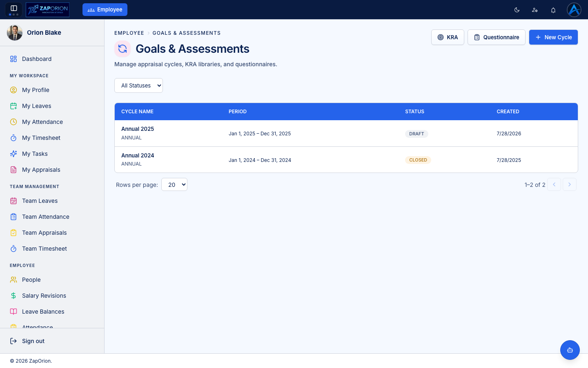Screen dimensions: 588x368
Task: Click the Leave Balances book icon
Action: 13,312
